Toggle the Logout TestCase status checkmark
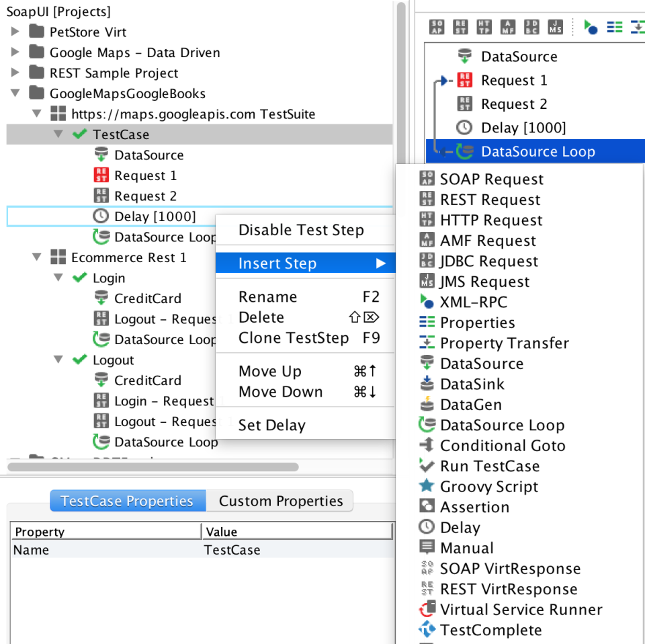Viewport: 645px width, 644px height. 79,360
